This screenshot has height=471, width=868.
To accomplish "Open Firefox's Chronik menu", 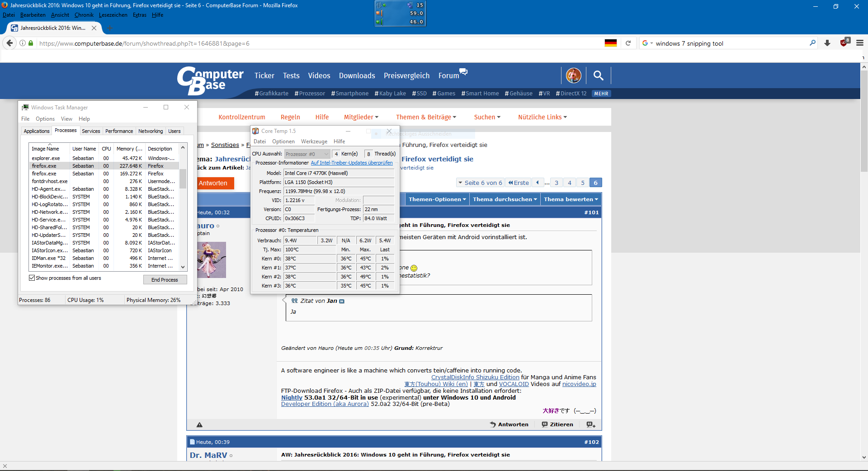I will click(84, 15).
